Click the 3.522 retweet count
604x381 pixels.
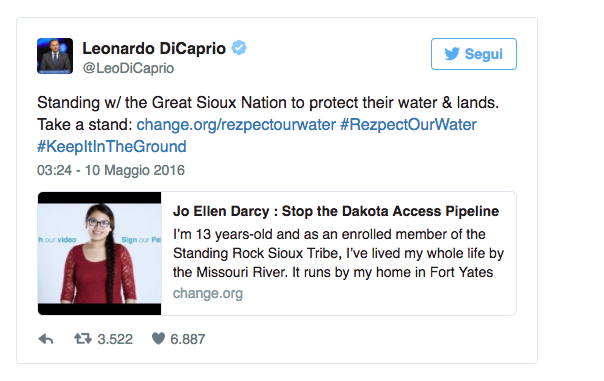115,339
